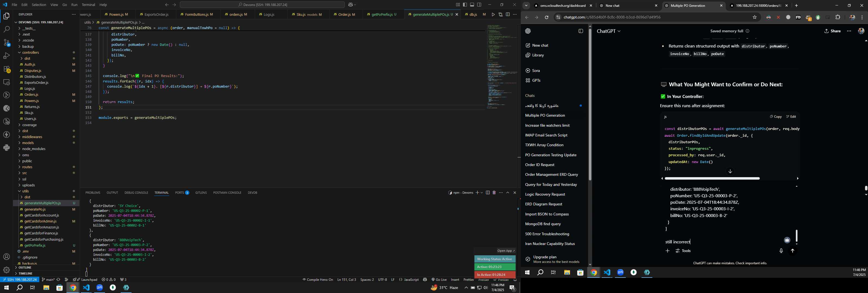Toggle Insert mode in VS Code status bar
This screenshot has width=868, height=293.
(x=455, y=280)
